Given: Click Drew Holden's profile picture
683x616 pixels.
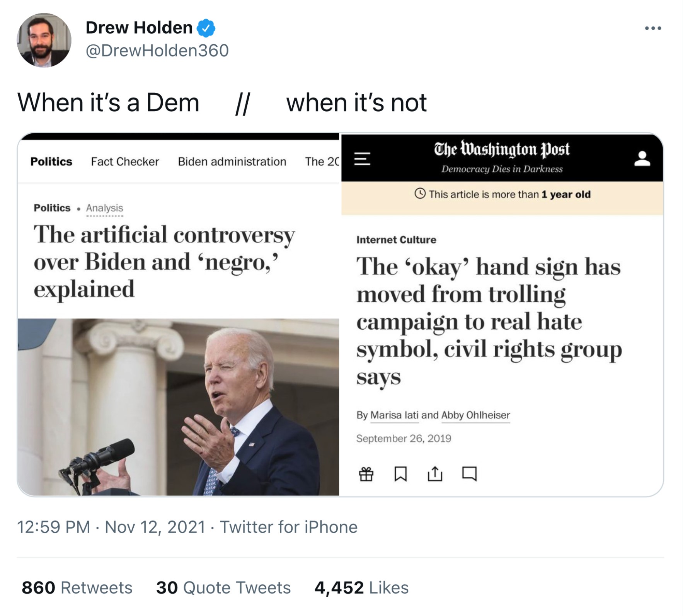Looking at the screenshot, I should click(x=44, y=40).
